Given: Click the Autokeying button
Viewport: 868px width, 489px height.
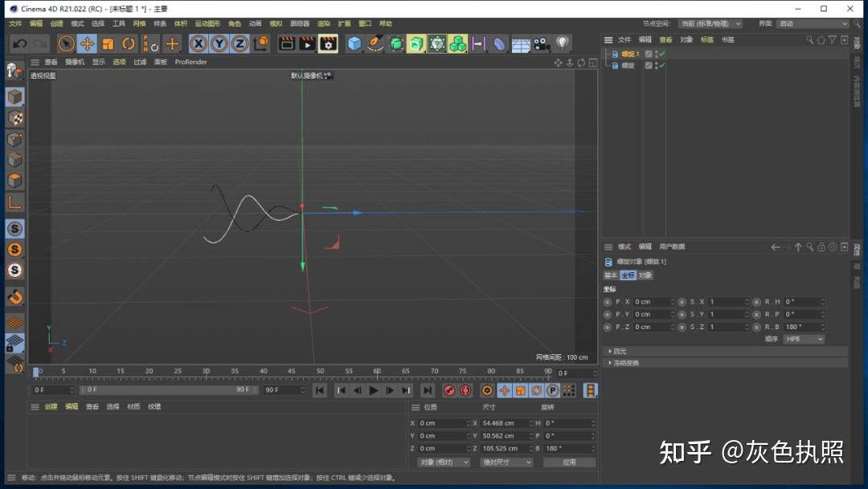Looking at the screenshot, I should tap(465, 390).
